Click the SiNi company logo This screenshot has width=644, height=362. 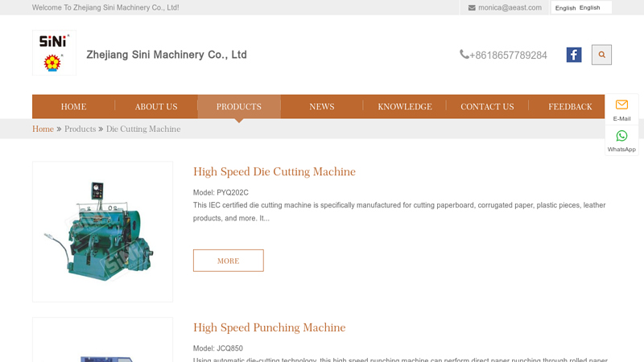pyautogui.click(x=54, y=52)
